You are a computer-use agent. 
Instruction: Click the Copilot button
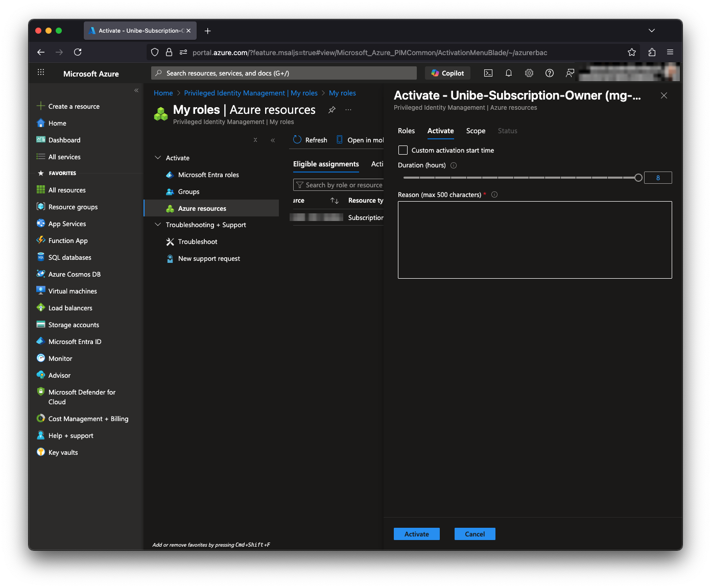tap(447, 73)
